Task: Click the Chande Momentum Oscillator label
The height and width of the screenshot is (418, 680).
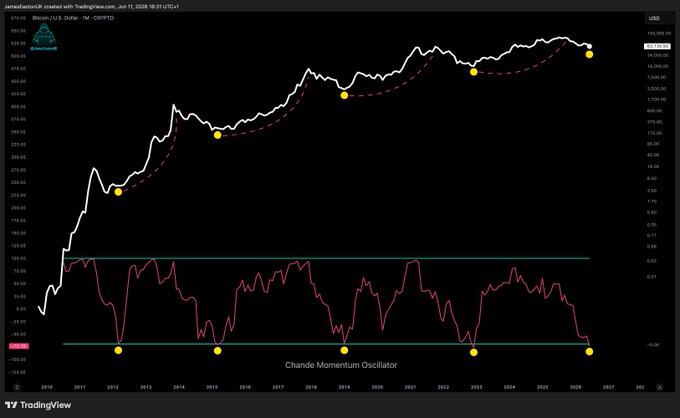Action: pyautogui.click(x=341, y=365)
